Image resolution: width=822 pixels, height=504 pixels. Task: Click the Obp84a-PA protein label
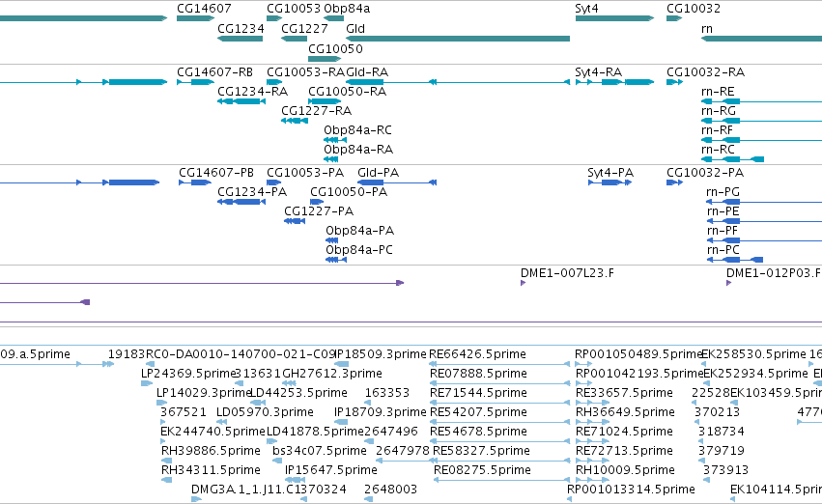(359, 231)
